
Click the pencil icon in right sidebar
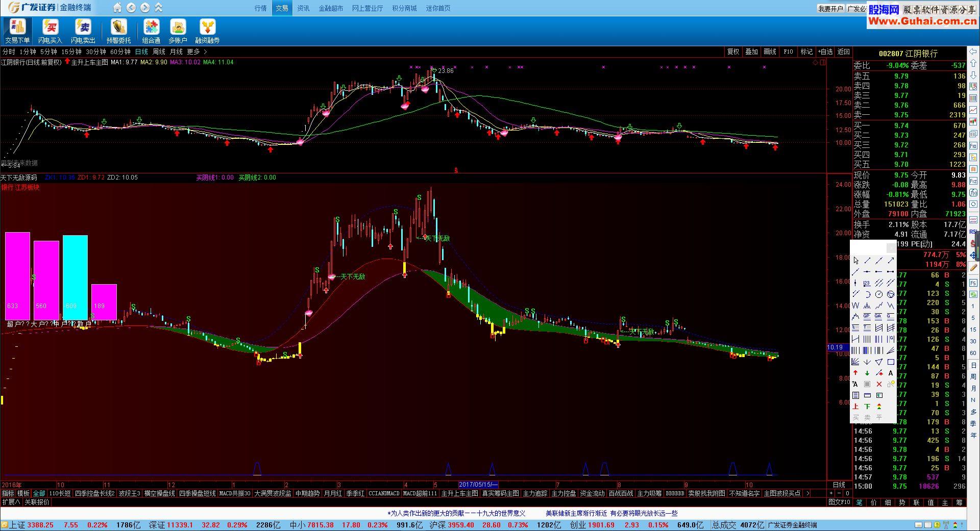click(973, 267)
